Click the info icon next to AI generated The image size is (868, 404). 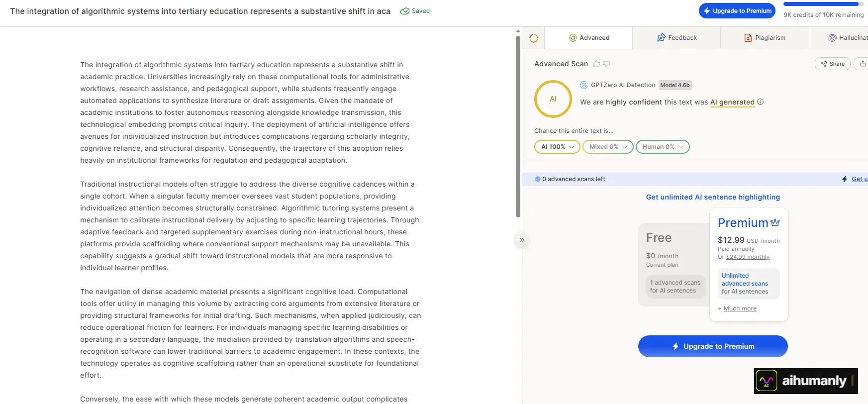pyautogui.click(x=760, y=102)
